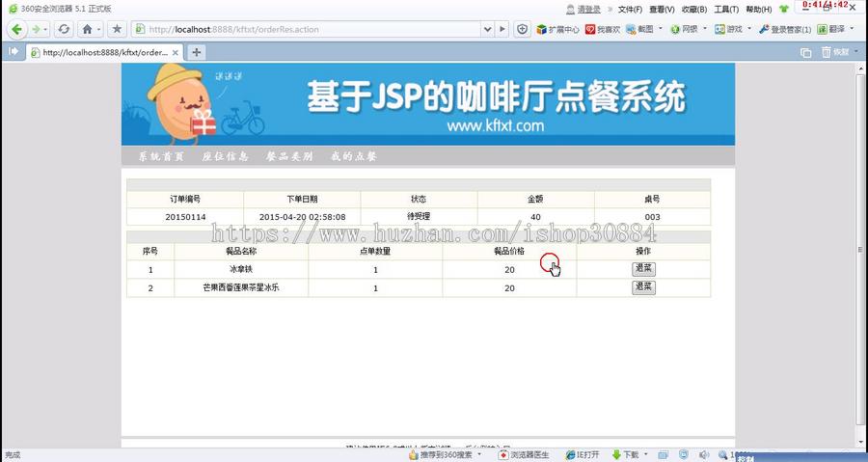Open 餐品类别 in site navigation
Image resolution: width=868 pixels, height=462 pixels.
tap(289, 156)
